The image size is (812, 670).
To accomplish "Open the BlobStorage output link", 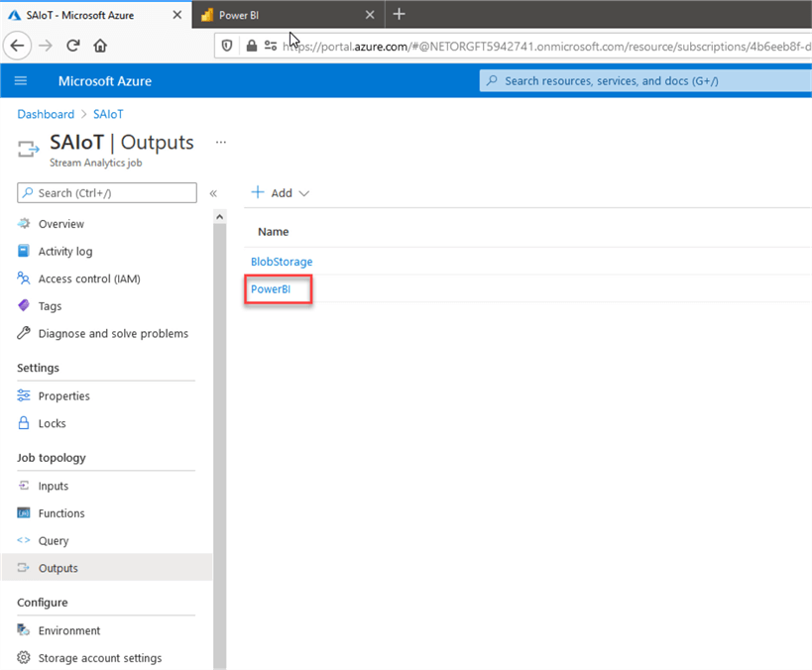I will 282,262.
